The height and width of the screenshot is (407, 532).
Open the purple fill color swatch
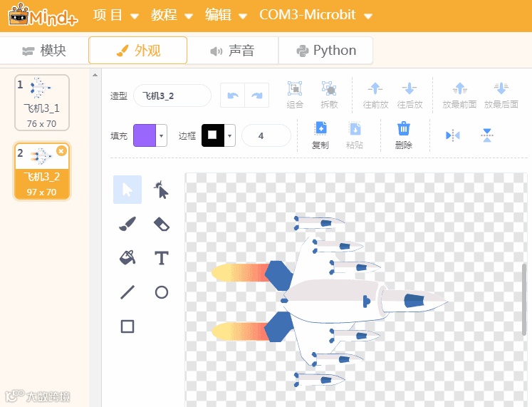pyautogui.click(x=145, y=135)
